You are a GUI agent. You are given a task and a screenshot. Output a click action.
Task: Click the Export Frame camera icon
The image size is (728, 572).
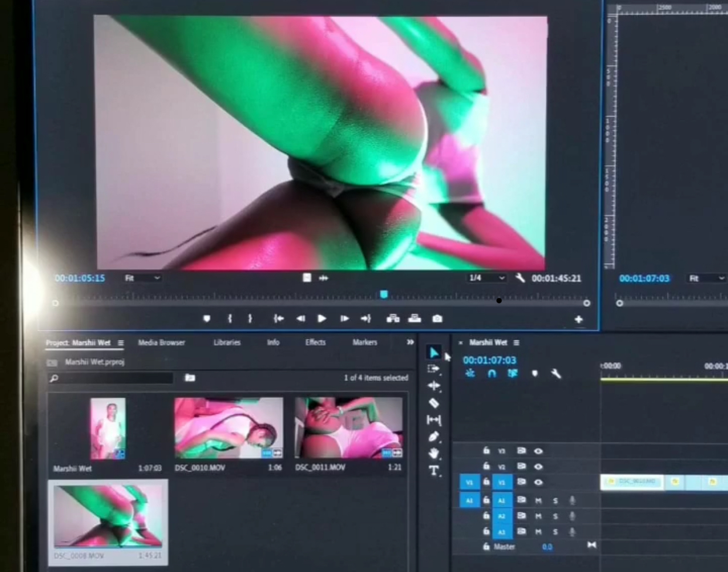click(437, 319)
